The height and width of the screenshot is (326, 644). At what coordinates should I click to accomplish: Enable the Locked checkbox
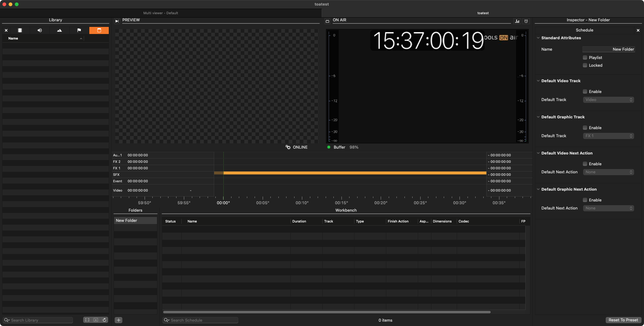tap(585, 65)
